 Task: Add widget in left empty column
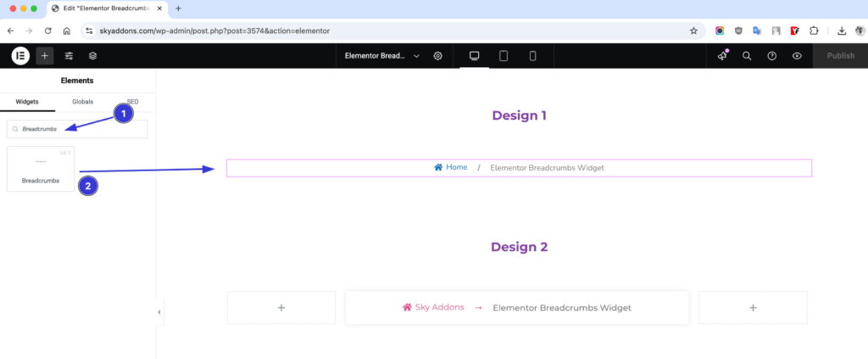tap(281, 308)
